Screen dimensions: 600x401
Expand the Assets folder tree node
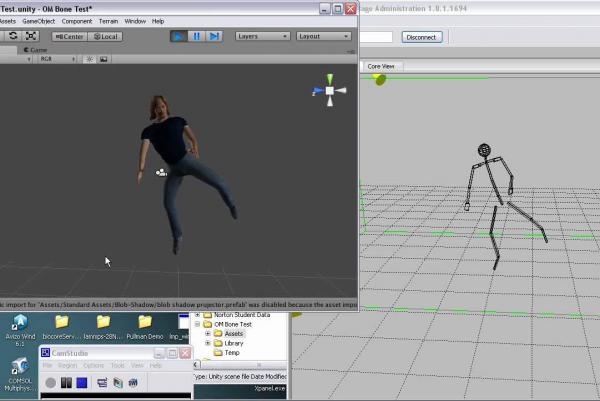(x=208, y=333)
